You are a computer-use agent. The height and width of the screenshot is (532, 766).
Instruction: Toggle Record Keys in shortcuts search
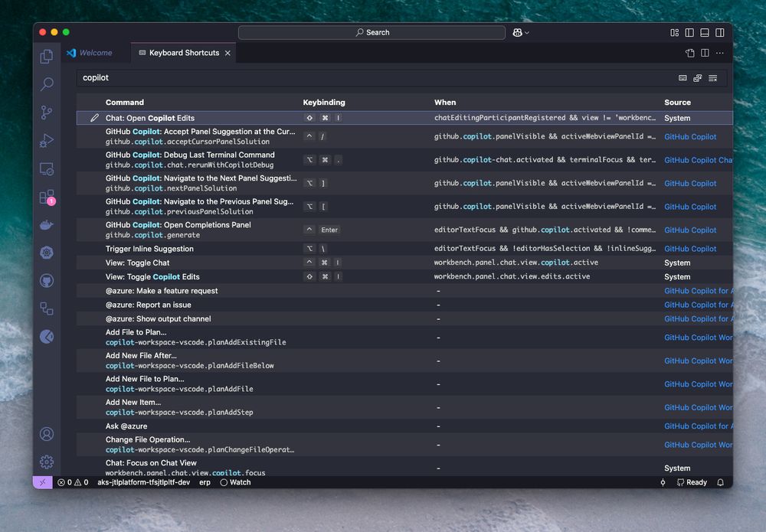[x=683, y=78]
